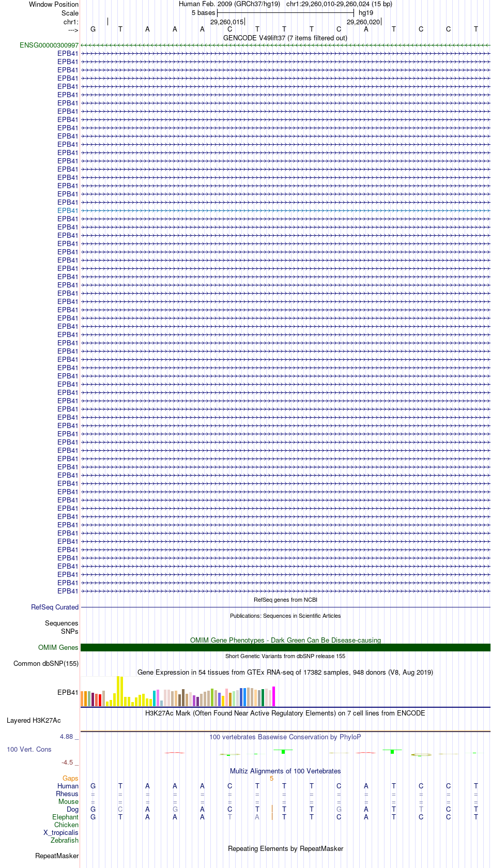Click the 100 Vert. Cons label
The image size is (491, 868).
click(29, 750)
